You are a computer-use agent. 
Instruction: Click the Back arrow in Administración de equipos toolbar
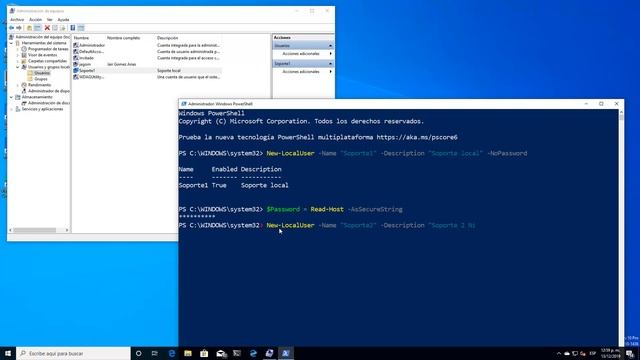tap(11, 28)
